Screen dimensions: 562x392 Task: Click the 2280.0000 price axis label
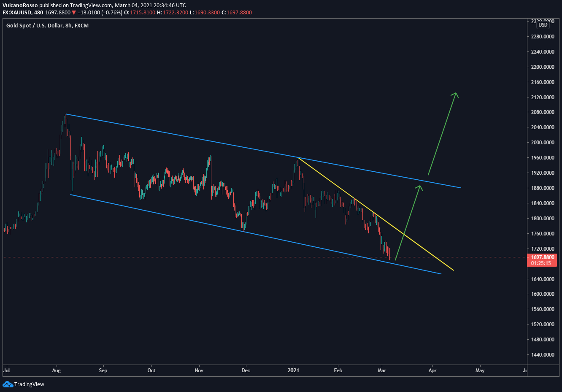543,37
